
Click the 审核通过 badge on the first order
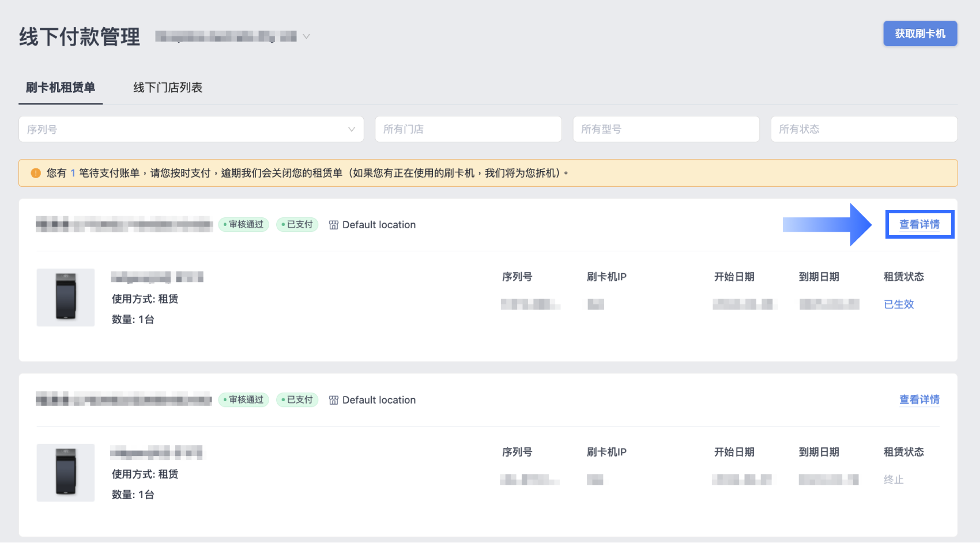[x=244, y=225]
